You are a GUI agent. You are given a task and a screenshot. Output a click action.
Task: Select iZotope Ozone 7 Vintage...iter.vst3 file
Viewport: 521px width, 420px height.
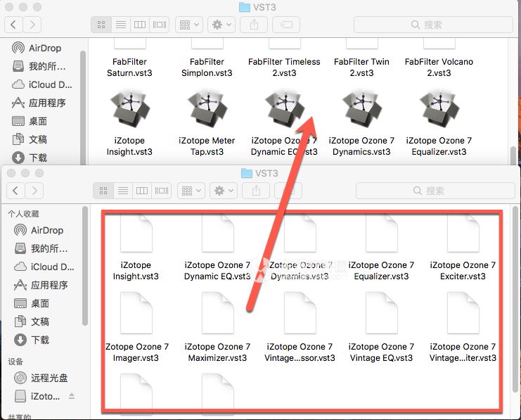pos(463,328)
